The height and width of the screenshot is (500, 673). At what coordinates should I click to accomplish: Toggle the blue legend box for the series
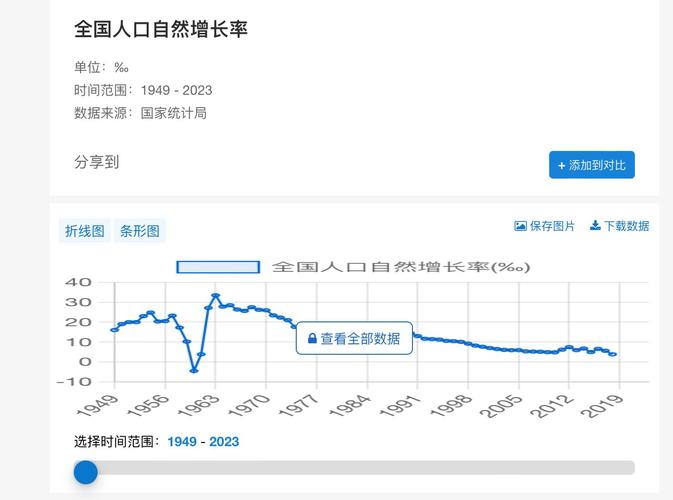(218, 267)
